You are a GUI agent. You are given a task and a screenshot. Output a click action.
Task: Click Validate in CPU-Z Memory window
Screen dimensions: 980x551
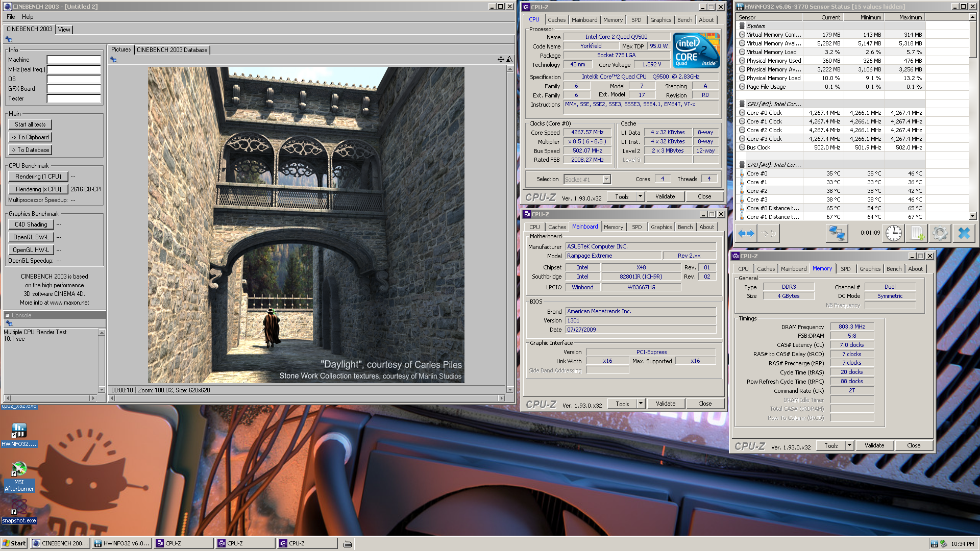pyautogui.click(x=874, y=445)
